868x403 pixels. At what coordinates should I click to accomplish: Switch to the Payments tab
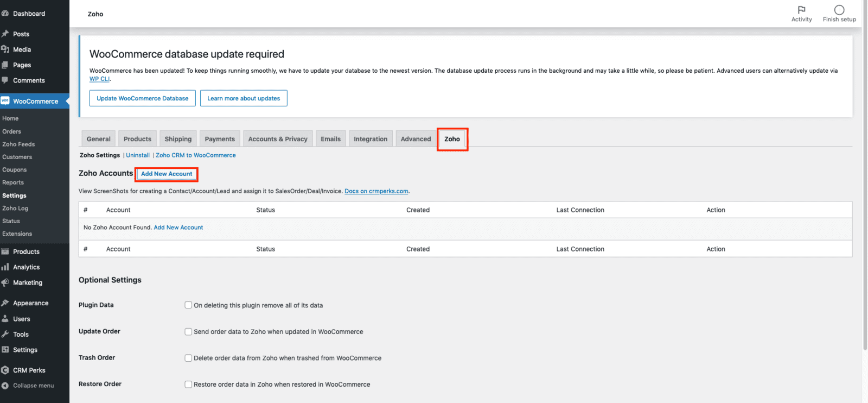[x=220, y=138]
